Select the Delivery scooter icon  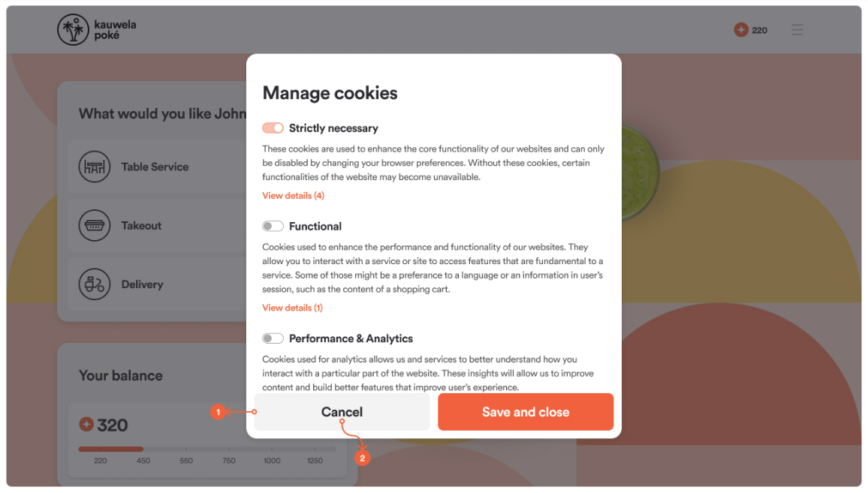94,284
